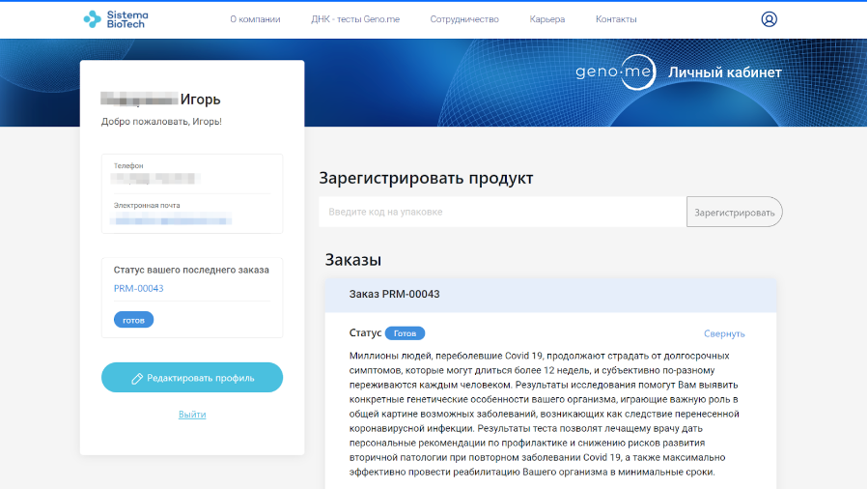Open the Контакты menu item
The height and width of the screenshot is (489, 868).
coord(616,19)
